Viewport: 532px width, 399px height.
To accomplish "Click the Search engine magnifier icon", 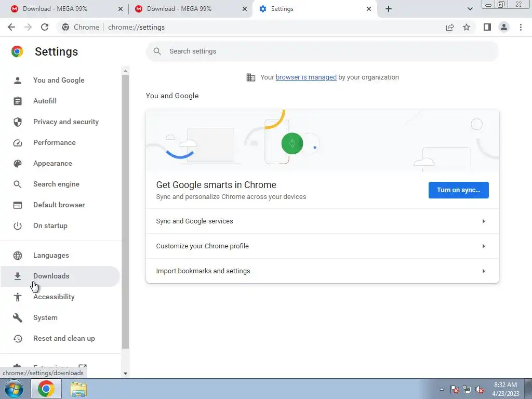I will (x=18, y=184).
